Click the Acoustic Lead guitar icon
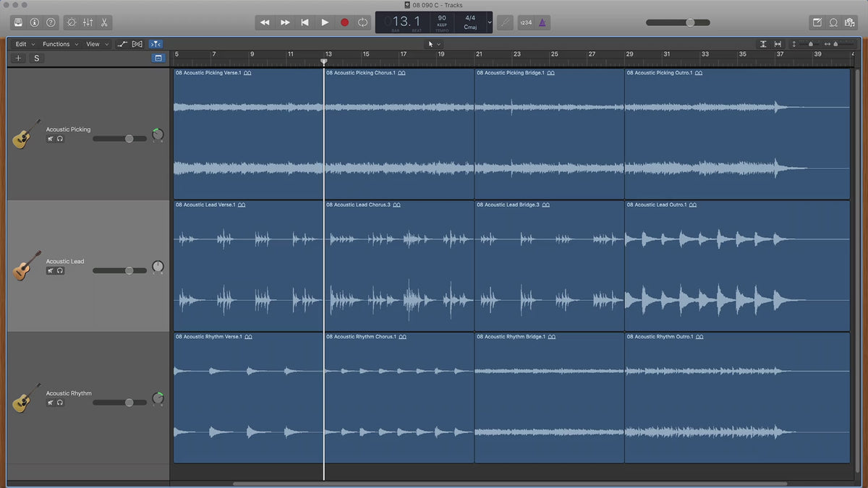The height and width of the screenshot is (488, 868). (27, 265)
